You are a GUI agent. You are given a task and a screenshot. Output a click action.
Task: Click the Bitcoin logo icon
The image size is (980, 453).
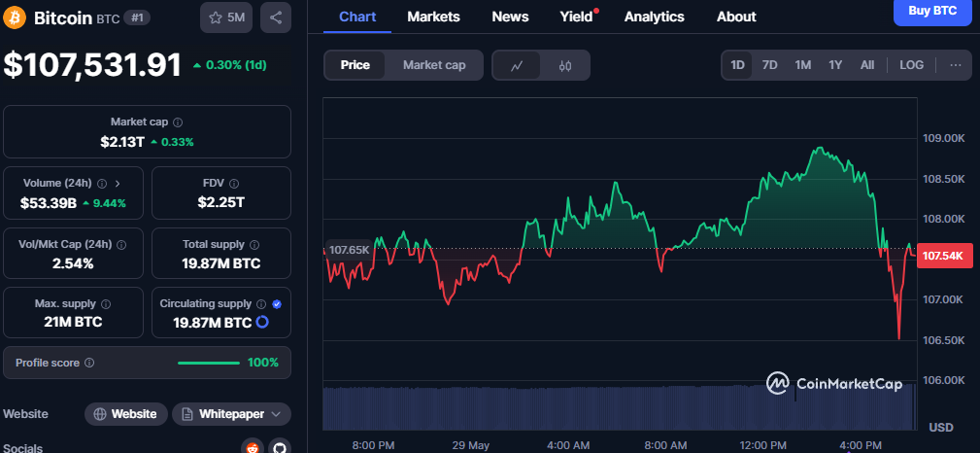pyautogui.click(x=15, y=17)
